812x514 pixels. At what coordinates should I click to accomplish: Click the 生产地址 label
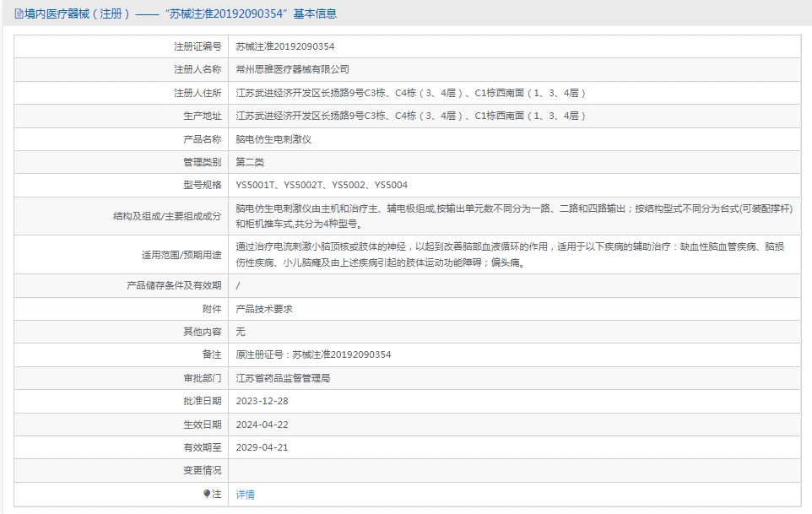tap(202, 116)
